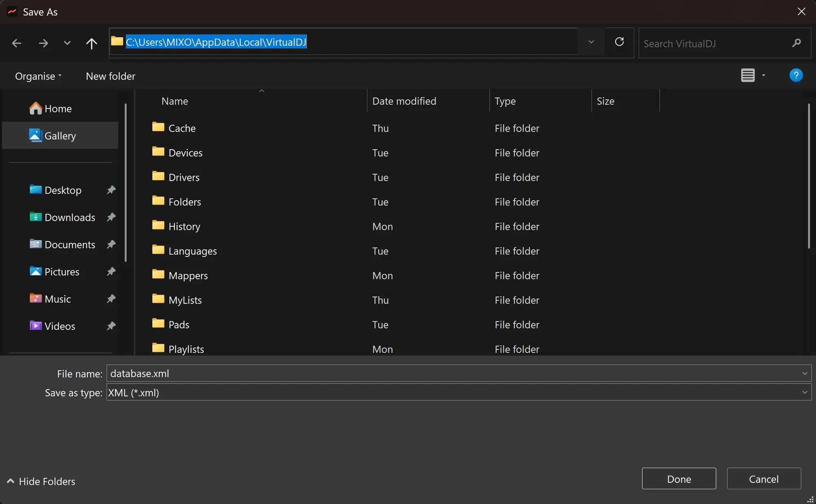Unpin the Downloads quick access pin
816x504 pixels.
[x=111, y=217]
